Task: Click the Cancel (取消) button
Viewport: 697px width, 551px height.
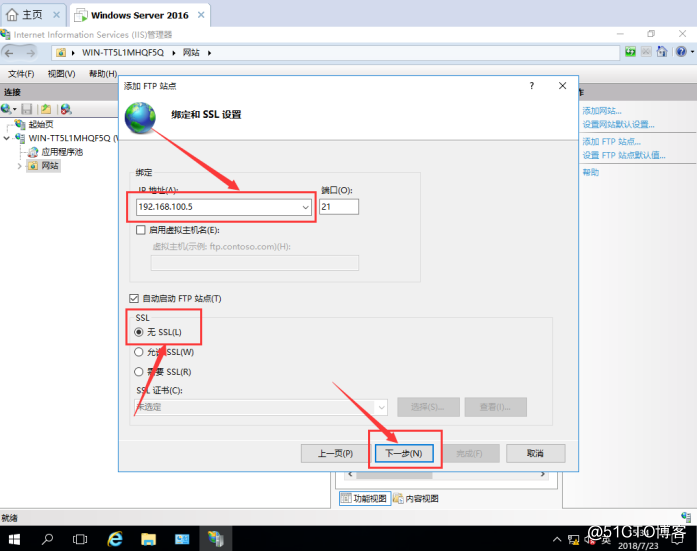Action: point(536,453)
